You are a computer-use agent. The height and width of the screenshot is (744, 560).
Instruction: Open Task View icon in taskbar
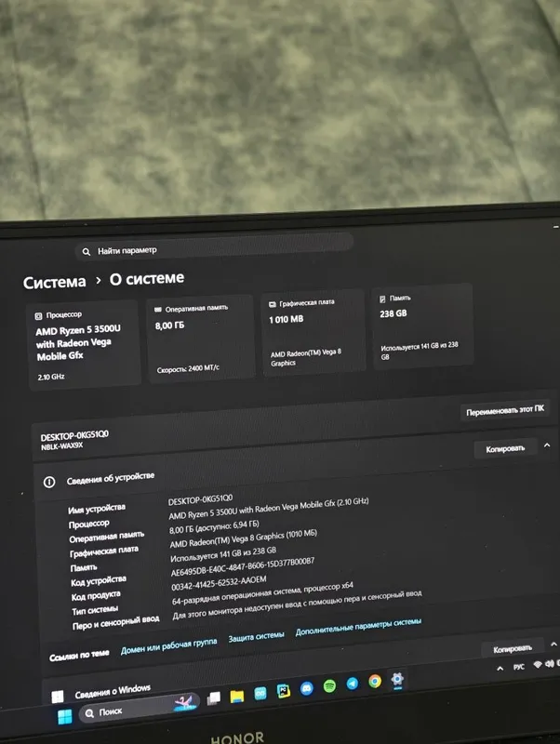click(214, 698)
